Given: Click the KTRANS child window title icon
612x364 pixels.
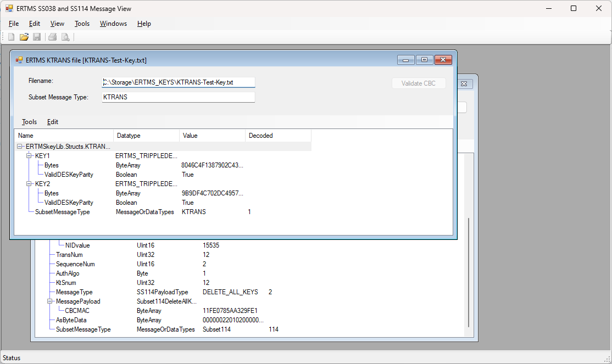Looking at the screenshot, I should pos(19,60).
